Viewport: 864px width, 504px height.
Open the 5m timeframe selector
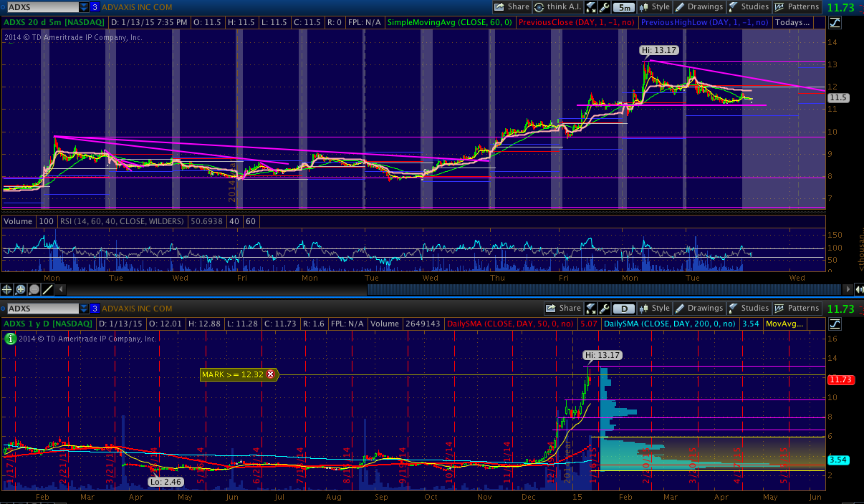click(625, 7)
